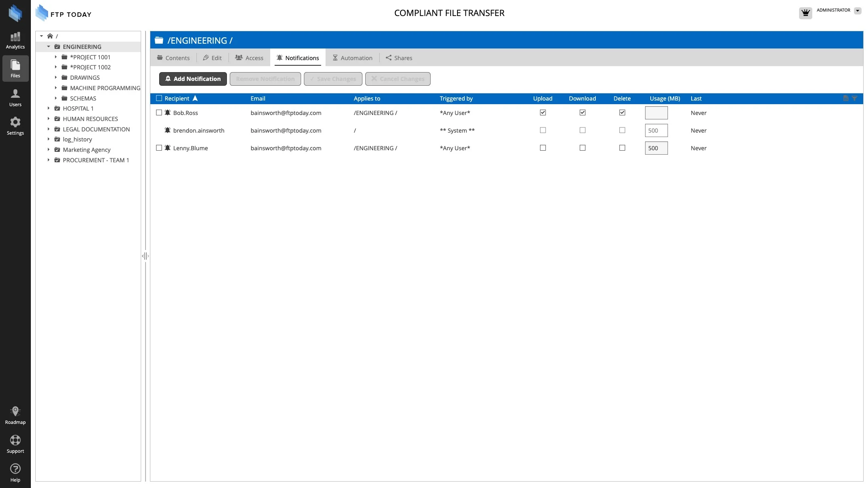The image size is (868, 488).
Task: Click the filter icon in table header
Action: coord(854,98)
